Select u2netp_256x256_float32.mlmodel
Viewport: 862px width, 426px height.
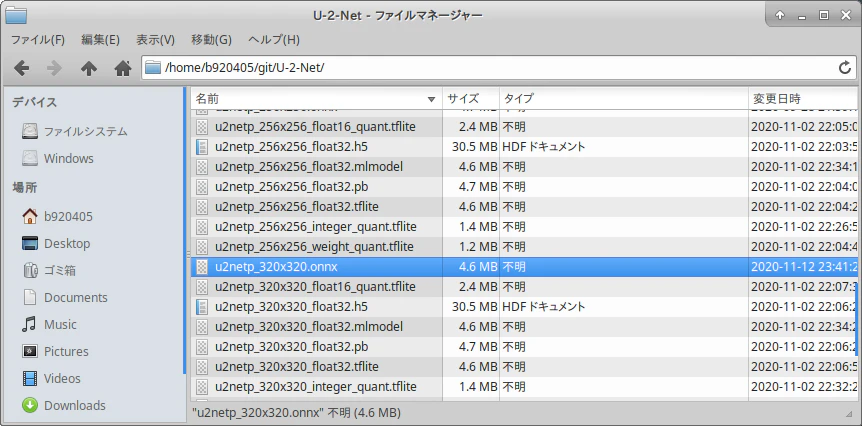[309, 167]
